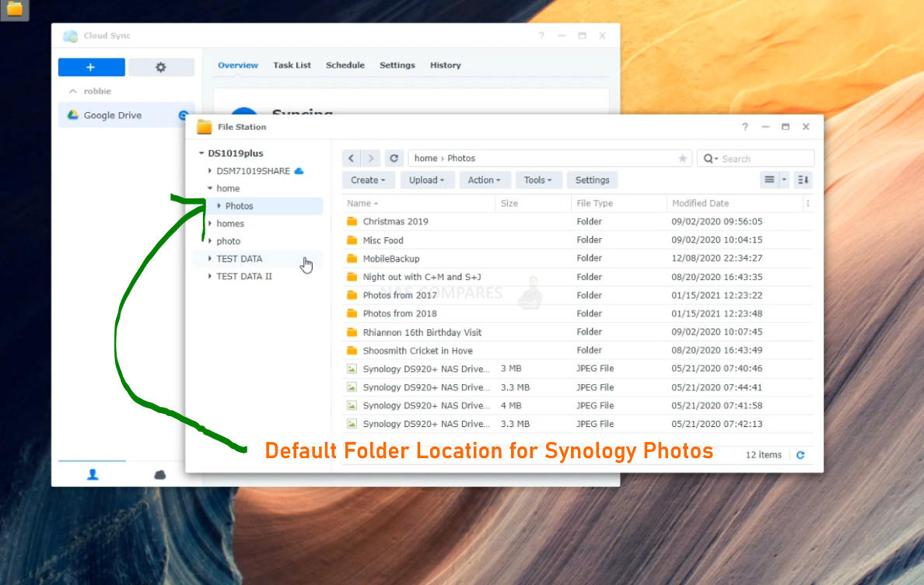This screenshot has height=585, width=924.
Task: Click the sort order icon in File Station
Action: click(803, 180)
